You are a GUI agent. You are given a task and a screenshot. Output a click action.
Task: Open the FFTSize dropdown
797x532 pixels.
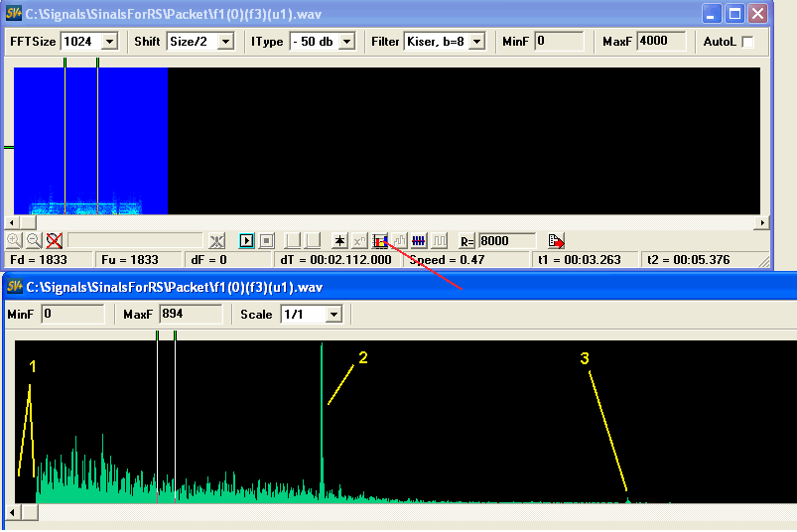[x=109, y=42]
